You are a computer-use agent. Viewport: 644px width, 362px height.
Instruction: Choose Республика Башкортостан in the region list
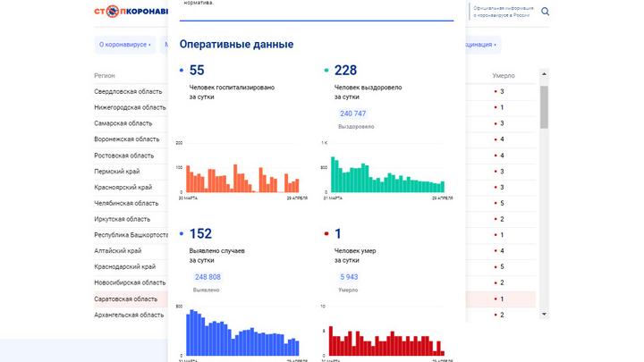(131, 235)
